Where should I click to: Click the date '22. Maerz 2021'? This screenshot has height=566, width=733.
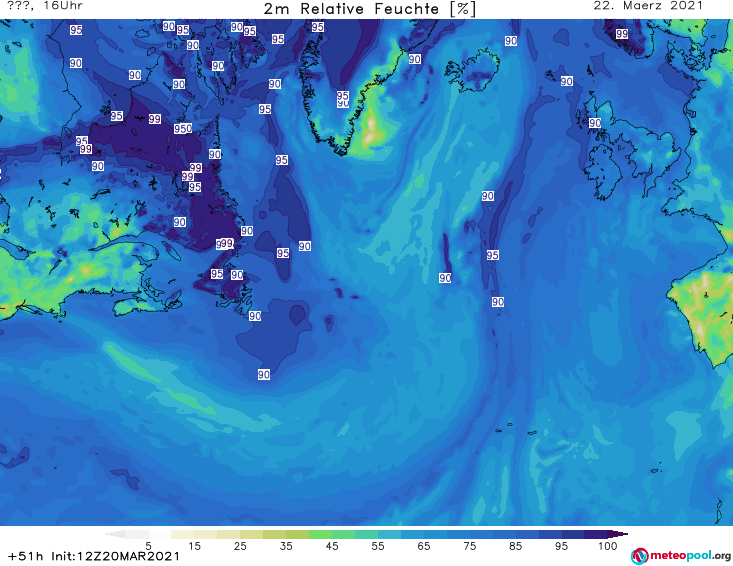648,6
